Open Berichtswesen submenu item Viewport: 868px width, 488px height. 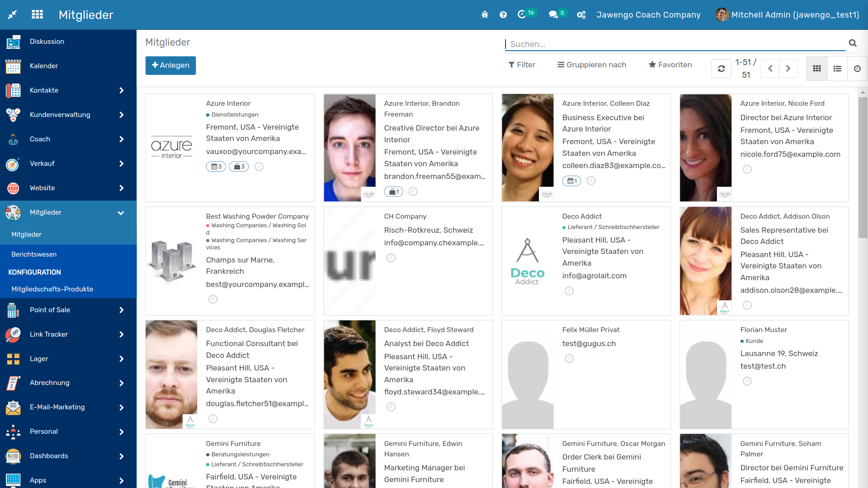point(34,254)
